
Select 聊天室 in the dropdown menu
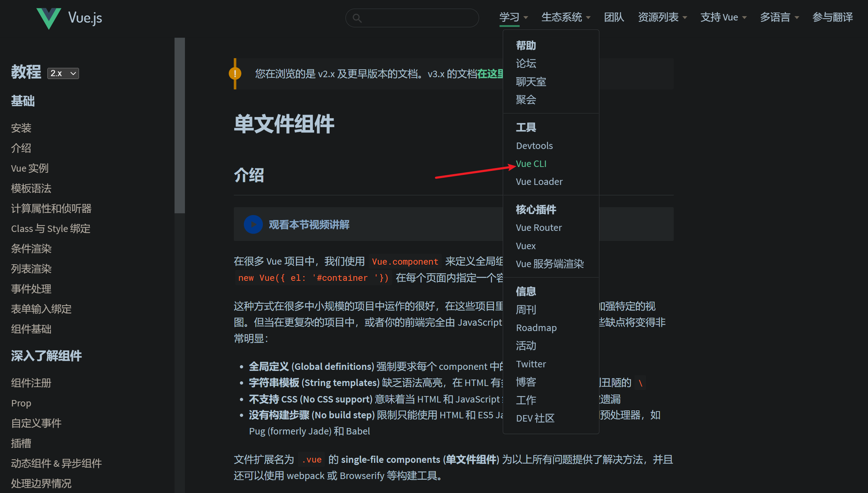531,82
